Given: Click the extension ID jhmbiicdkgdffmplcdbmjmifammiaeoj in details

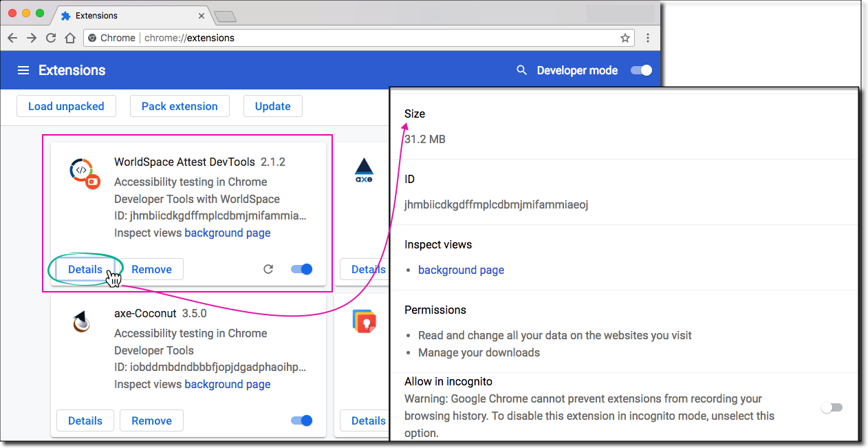Looking at the screenshot, I should click(496, 204).
